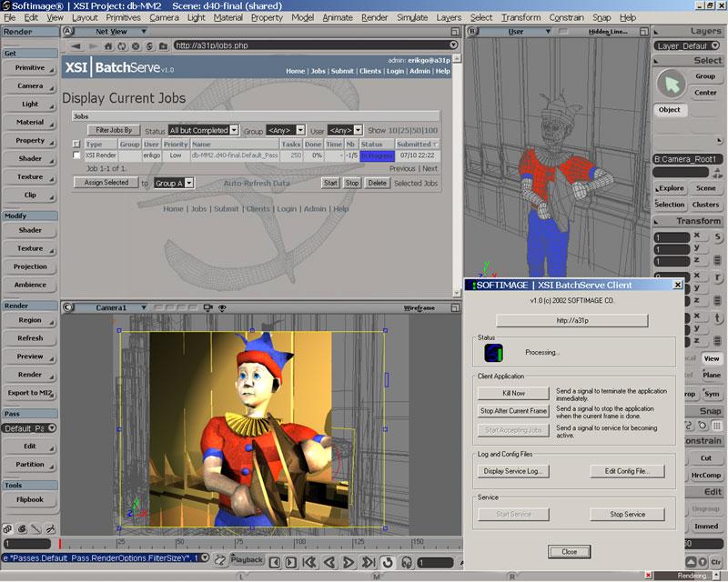
Task: Stop loading the Net View page
Action: [136, 46]
